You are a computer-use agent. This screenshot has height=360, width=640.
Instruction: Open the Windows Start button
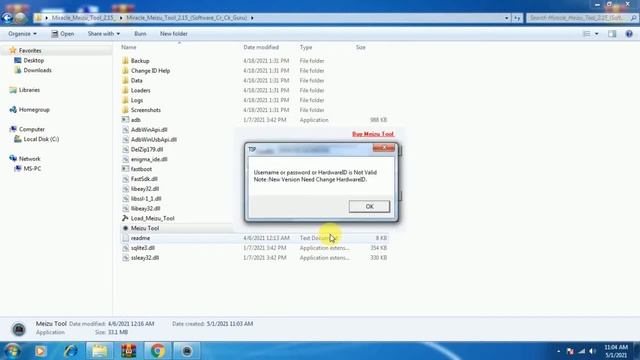click(x=11, y=351)
